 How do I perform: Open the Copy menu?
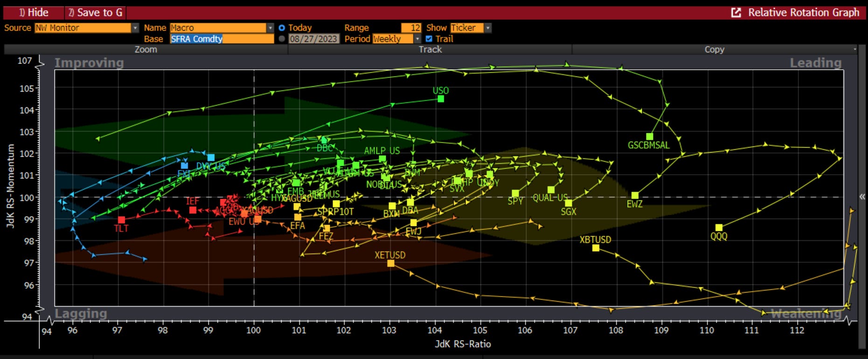tap(715, 49)
